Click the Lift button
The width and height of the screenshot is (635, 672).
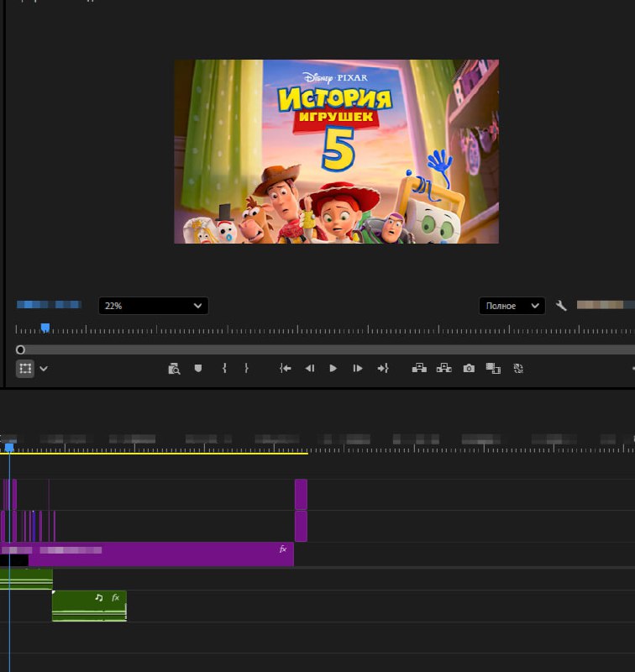coord(419,368)
